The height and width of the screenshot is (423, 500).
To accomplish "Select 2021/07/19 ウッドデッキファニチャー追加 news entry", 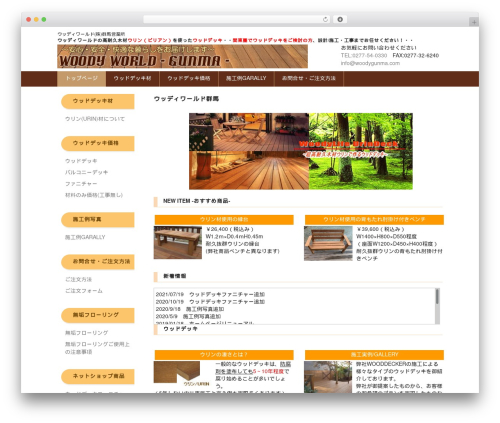I will click(210, 294).
